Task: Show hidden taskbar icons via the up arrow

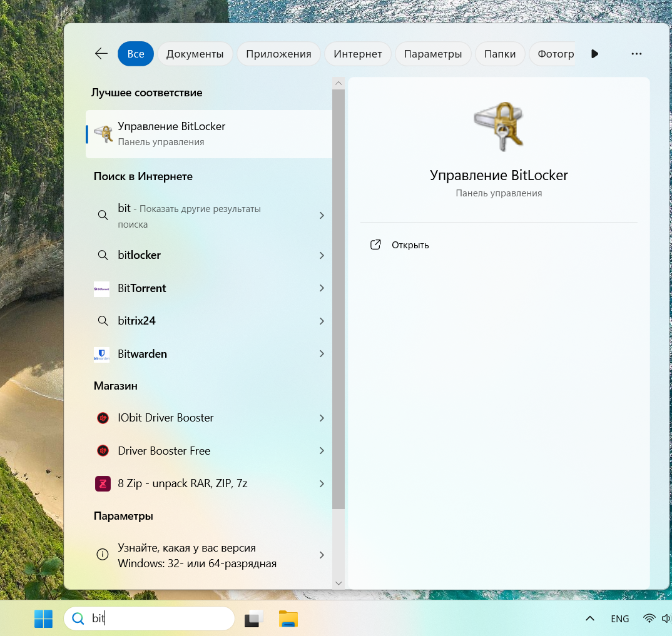Action: (x=589, y=618)
